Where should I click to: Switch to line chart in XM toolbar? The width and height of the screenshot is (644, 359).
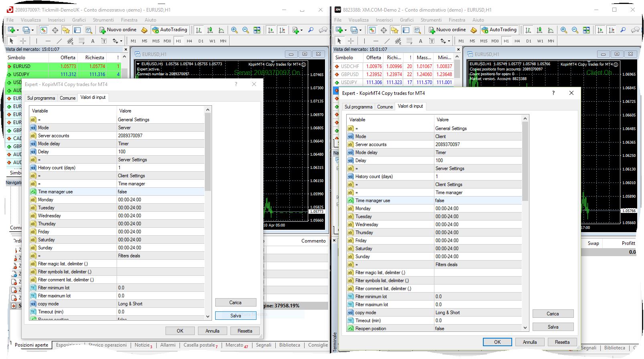tap(551, 30)
